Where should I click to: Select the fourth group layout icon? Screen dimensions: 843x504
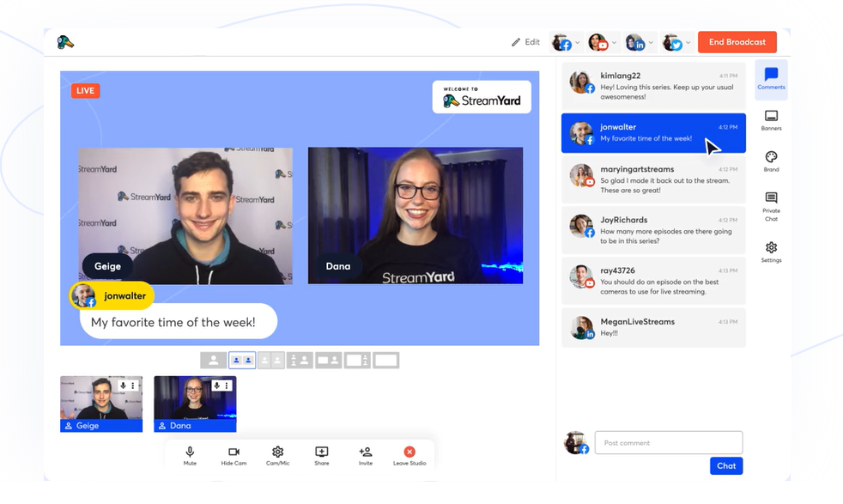(x=300, y=361)
